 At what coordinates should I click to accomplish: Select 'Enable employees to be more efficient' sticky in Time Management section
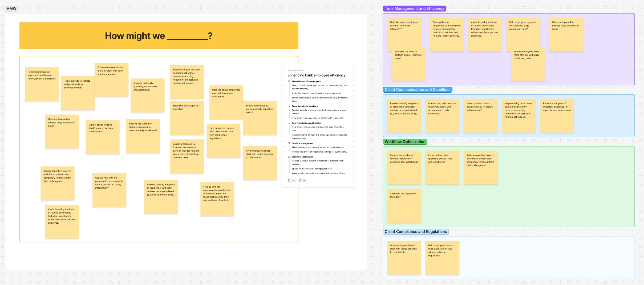528,64
